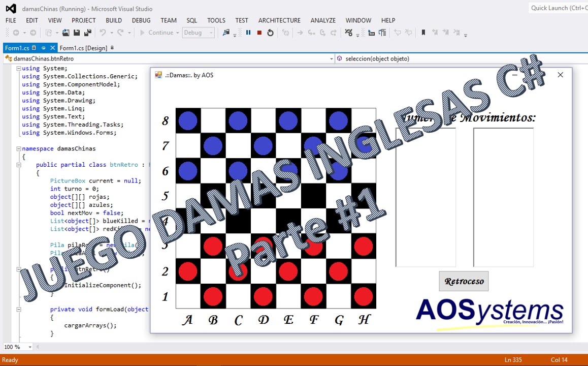The height and width of the screenshot is (366, 588).
Task: Open the ANALYZE menu
Action: point(323,20)
